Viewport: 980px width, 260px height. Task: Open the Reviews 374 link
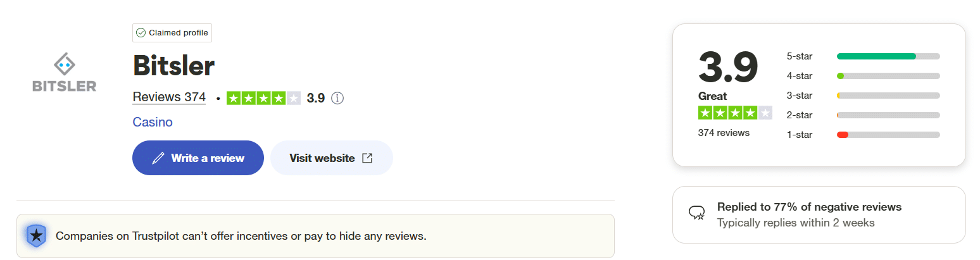[169, 97]
